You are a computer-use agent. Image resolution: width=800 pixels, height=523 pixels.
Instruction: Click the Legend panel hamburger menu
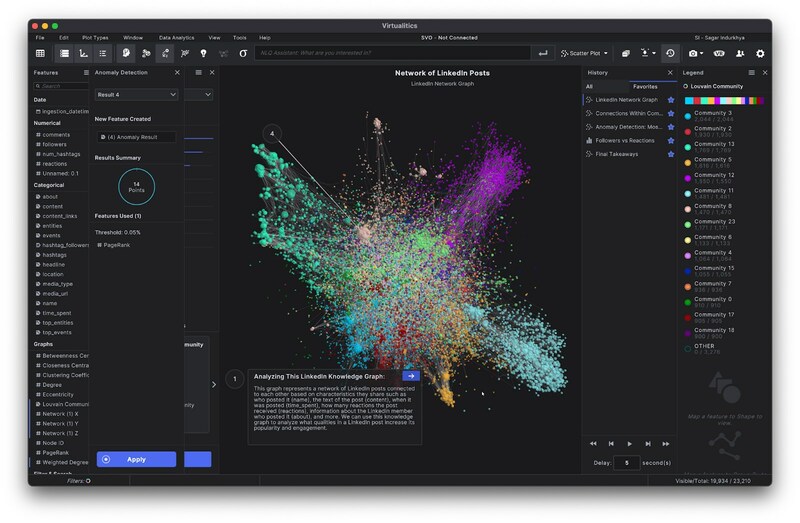[x=751, y=73]
